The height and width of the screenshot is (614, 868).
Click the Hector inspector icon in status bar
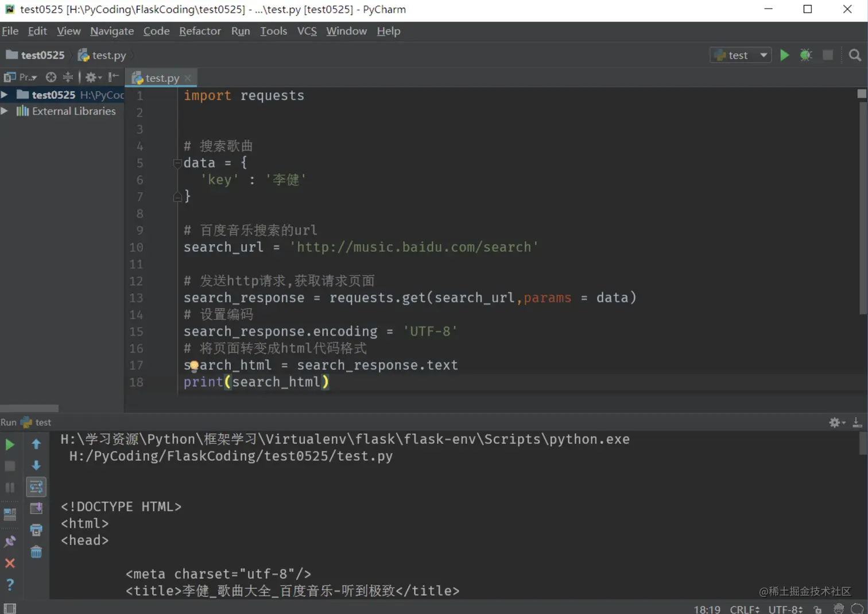(839, 609)
